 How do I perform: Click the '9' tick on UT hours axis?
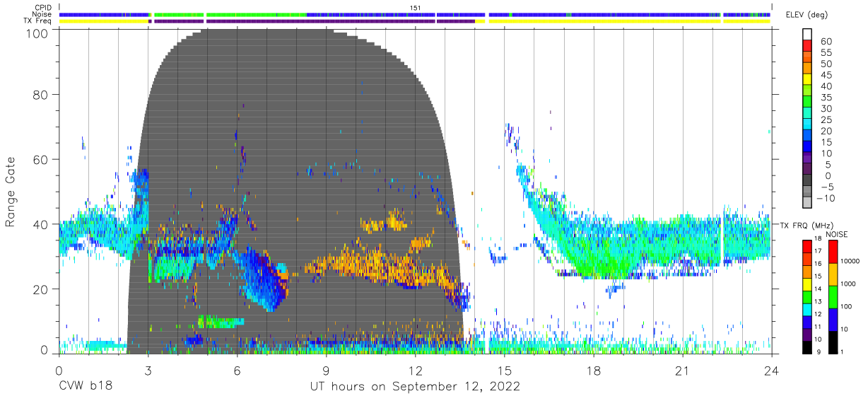[326, 371]
